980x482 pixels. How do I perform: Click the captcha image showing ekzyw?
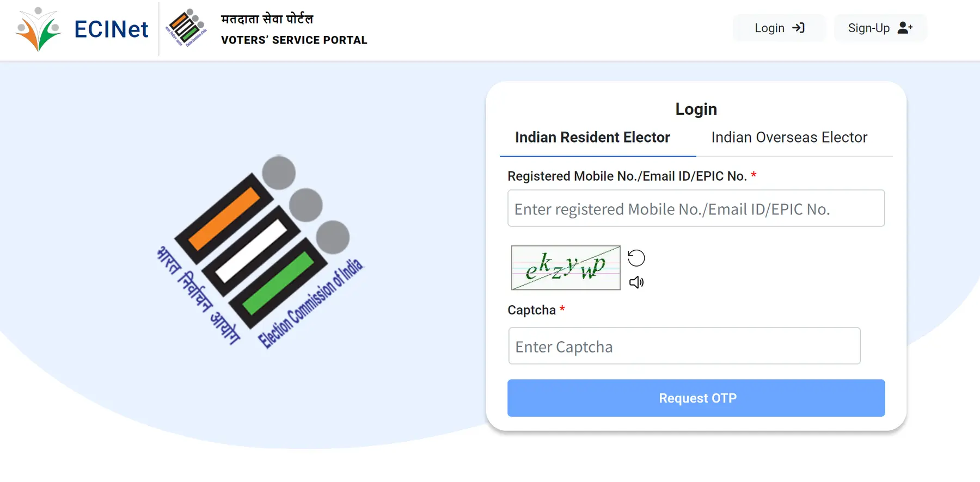pyautogui.click(x=565, y=268)
